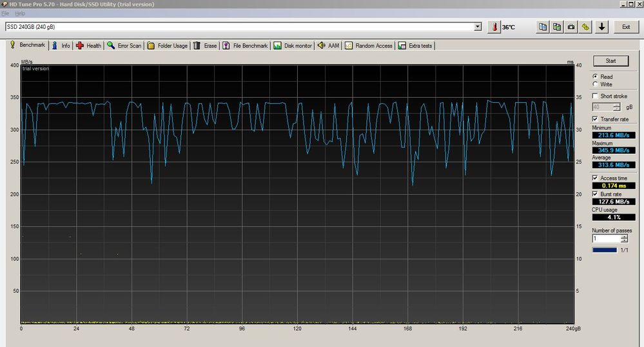Switch to the Extra tests tab
This screenshot has width=644, height=347.
[x=415, y=46]
